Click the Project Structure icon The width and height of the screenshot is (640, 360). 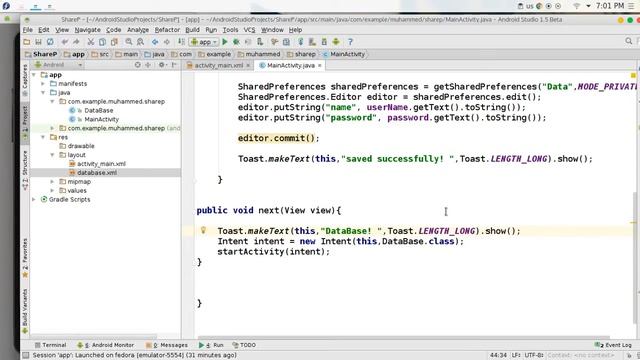[x=287, y=42]
